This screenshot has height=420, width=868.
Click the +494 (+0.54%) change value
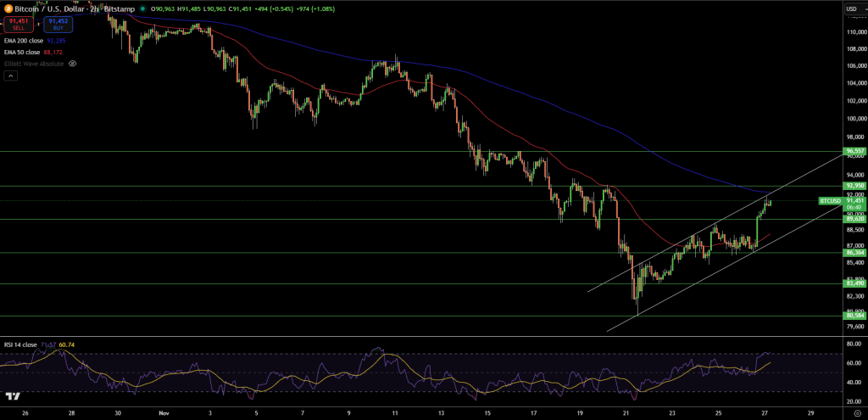pos(274,8)
